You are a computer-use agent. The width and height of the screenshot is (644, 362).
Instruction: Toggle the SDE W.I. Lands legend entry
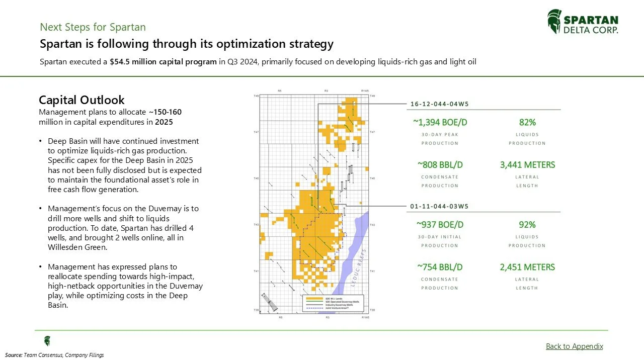pos(333,298)
